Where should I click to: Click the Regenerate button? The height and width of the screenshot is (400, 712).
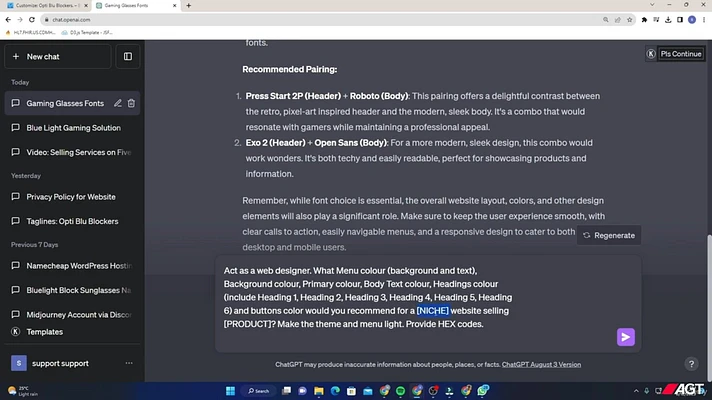pyautogui.click(x=609, y=235)
